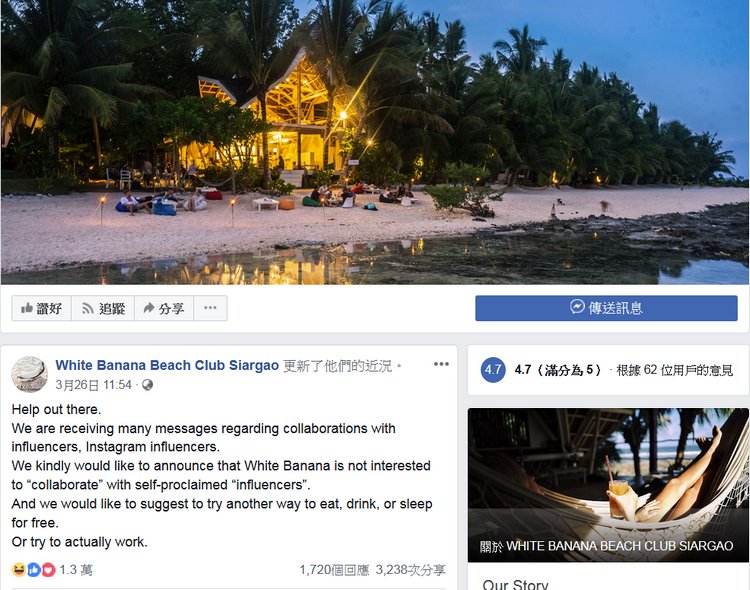Click the globe public-privacy icon
The width and height of the screenshot is (750, 590).
(x=147, y=385)
